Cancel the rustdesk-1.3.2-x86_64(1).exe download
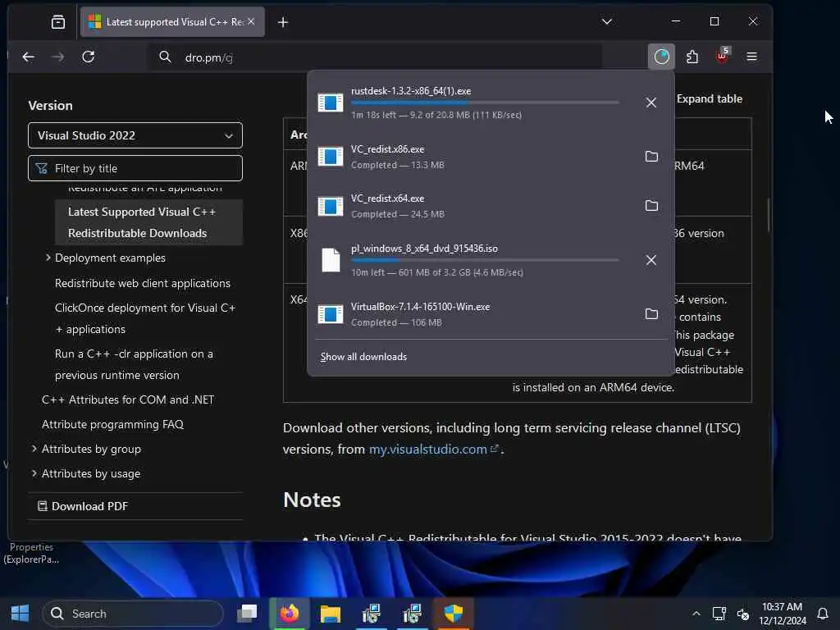Screen dimensions: 840x630 click(x=651, y=103)
